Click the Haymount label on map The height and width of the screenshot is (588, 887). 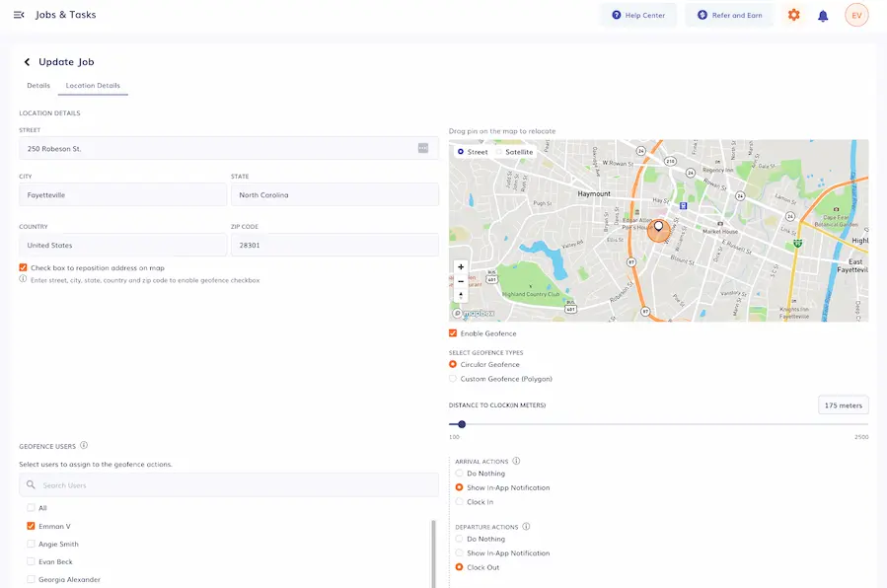click(594, 194)
